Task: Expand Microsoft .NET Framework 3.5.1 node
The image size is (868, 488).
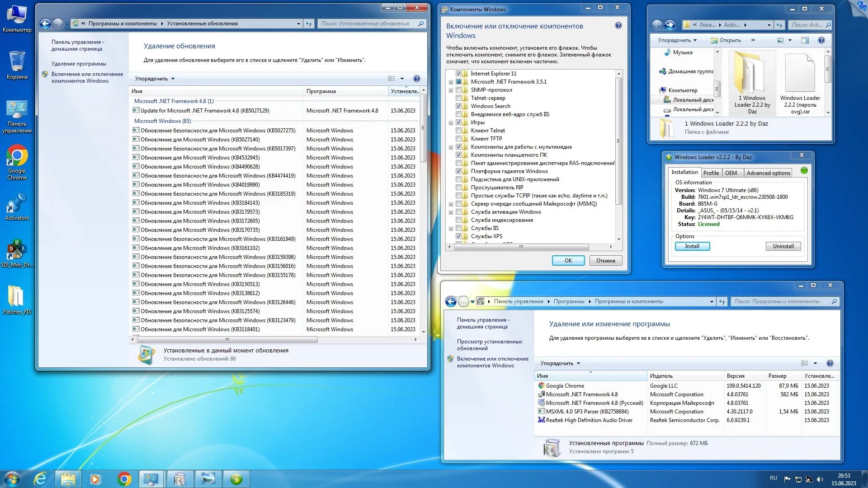Action: (451, 82)
